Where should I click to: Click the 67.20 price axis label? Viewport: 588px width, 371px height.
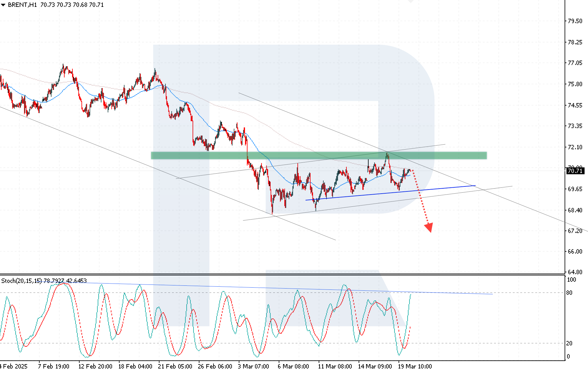[575, 231]
